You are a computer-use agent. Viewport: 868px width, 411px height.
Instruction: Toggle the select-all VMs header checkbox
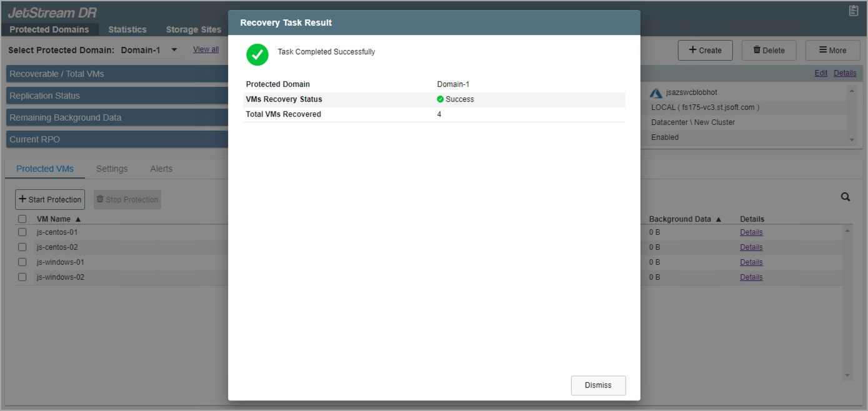22,219
